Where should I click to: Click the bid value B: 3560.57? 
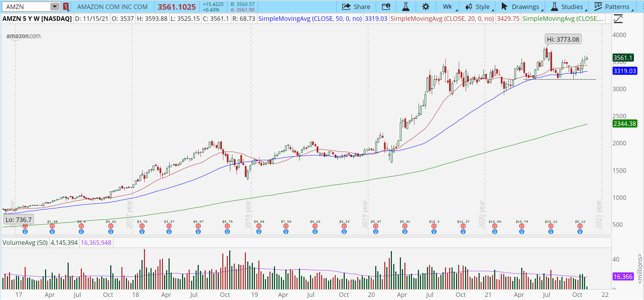242,4
